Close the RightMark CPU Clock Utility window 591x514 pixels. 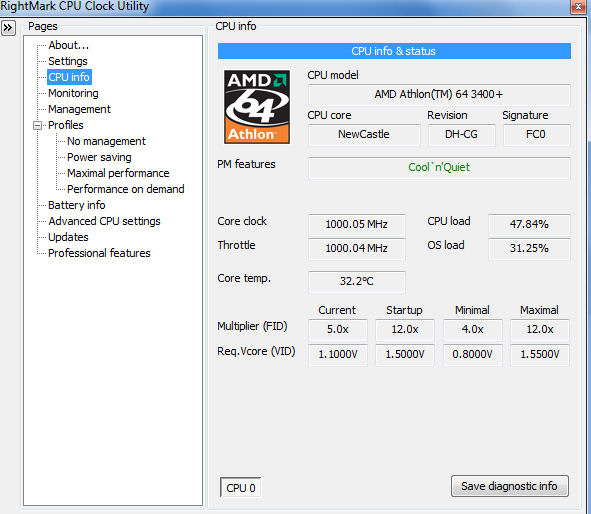pos(578,6)
